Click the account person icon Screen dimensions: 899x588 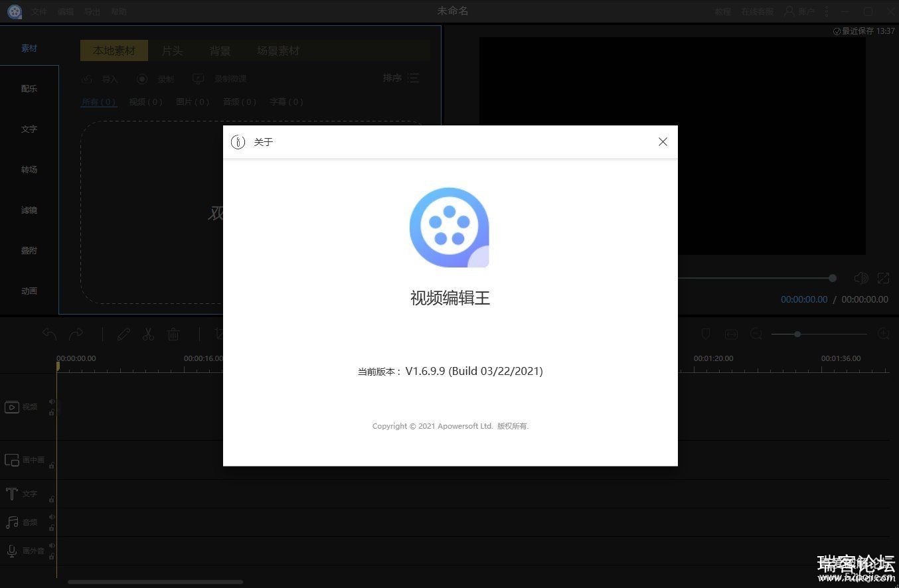789,11
